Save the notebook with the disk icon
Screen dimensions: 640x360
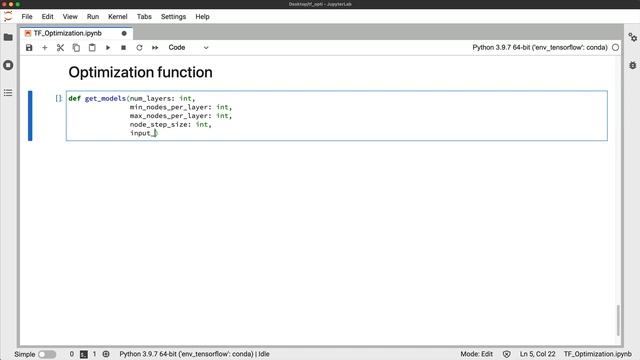tap(29, 48)
